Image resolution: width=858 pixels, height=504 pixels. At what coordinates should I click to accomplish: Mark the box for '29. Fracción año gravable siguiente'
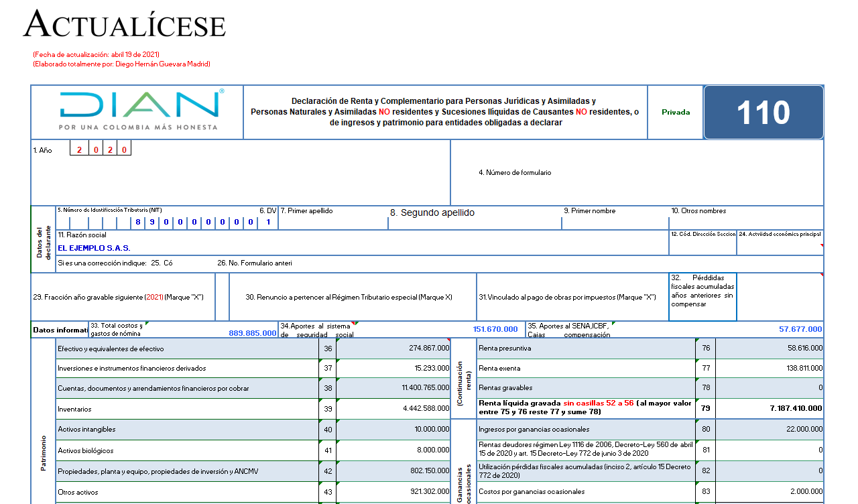tap(222, 297)
